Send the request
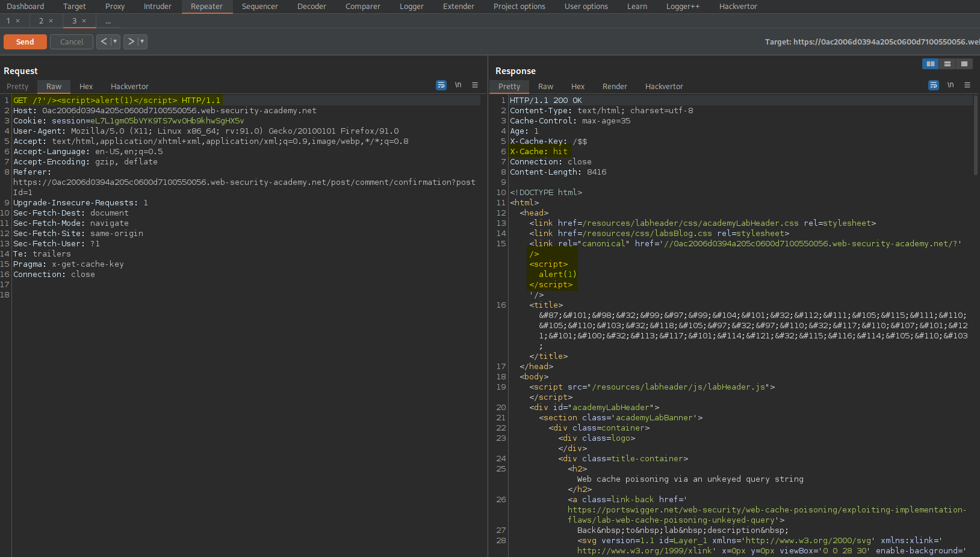The image size is (980, 557). [25, 42]
